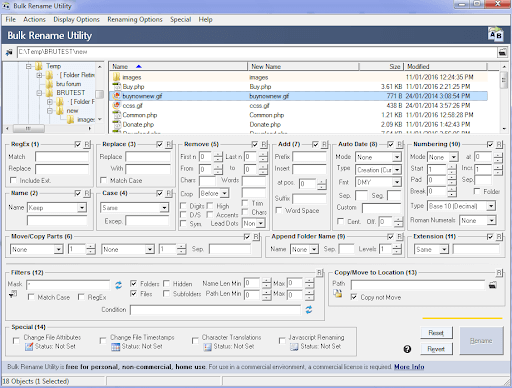The width and height of the screenshot is (512, 388).
Task: Open the Help menu
Action: (205, 19)
